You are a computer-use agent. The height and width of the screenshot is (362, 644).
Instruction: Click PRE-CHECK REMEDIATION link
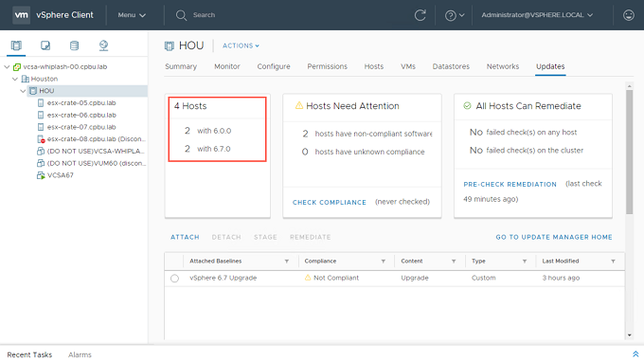pos(510,184)
